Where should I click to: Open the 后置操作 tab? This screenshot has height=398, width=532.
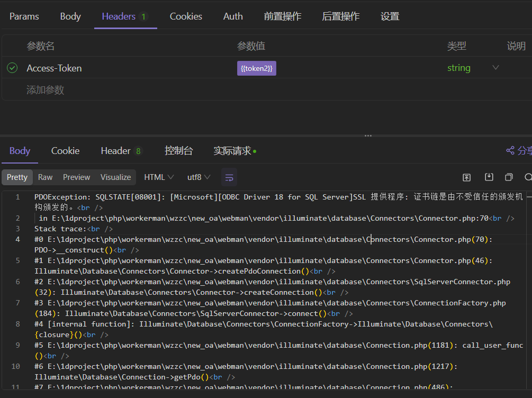[x=340, y=16]
